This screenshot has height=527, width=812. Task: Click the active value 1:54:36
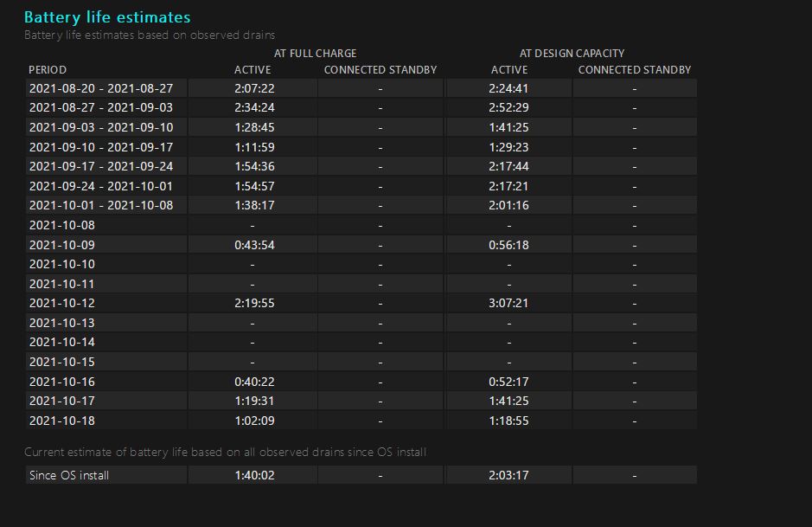[x=254, y=166]
